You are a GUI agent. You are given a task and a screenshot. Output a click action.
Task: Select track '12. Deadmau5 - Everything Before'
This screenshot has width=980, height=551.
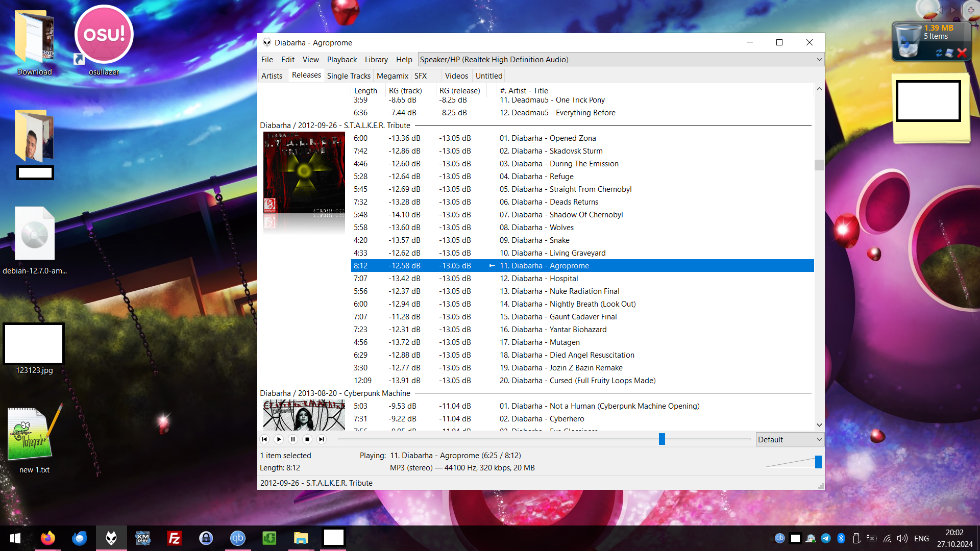pyautogui.click(x=582, y=113)
